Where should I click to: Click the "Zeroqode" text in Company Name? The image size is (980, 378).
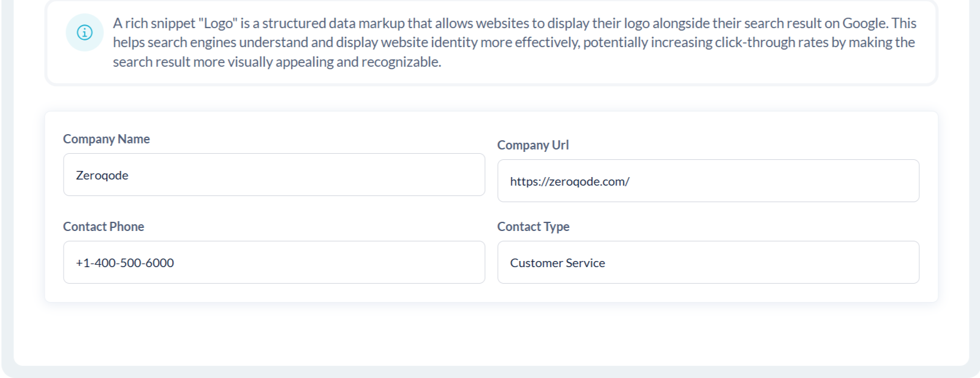coord(102,175)
